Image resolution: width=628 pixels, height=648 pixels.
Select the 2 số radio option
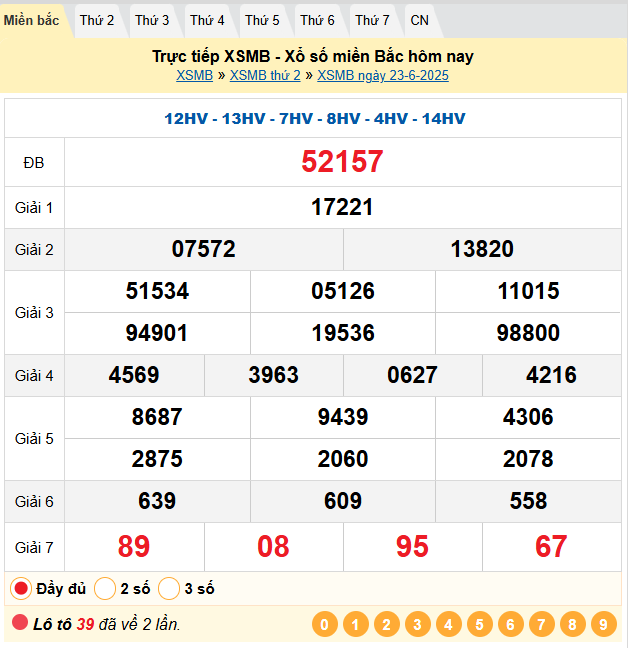105,588
